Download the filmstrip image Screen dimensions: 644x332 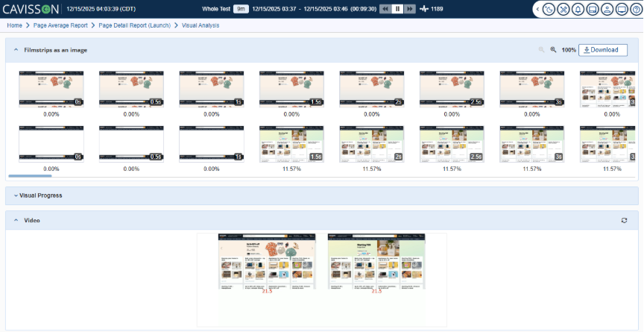(x=602, y=50)
